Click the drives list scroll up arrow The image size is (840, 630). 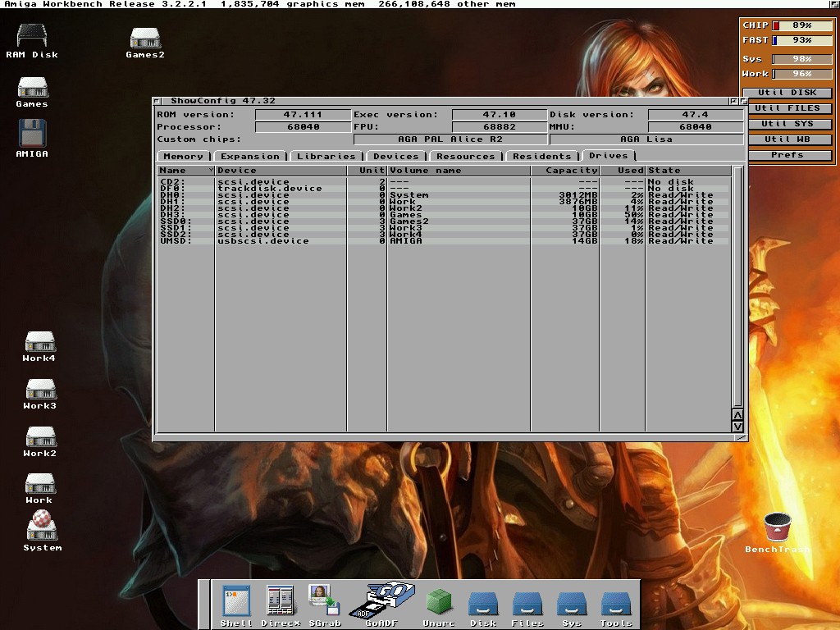point(737,416)
